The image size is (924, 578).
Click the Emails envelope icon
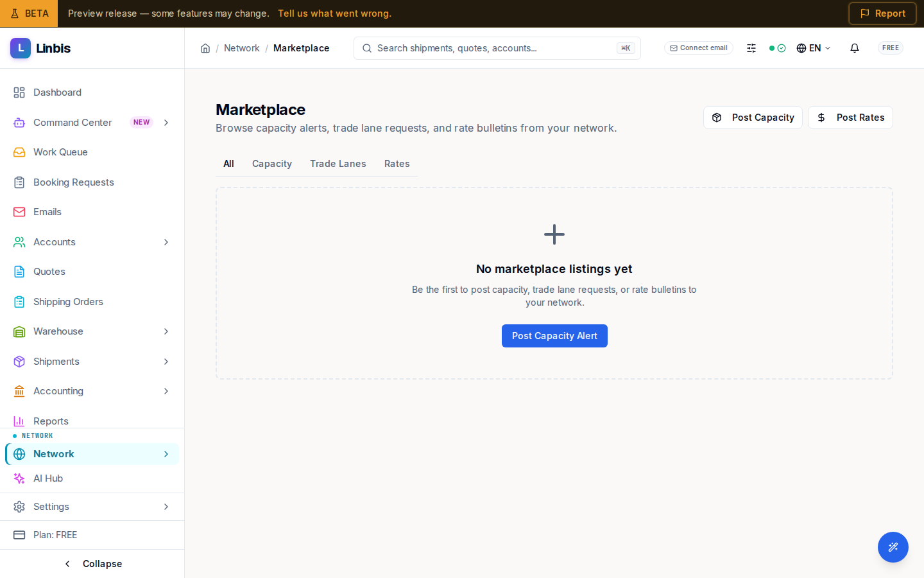(19, 212)
